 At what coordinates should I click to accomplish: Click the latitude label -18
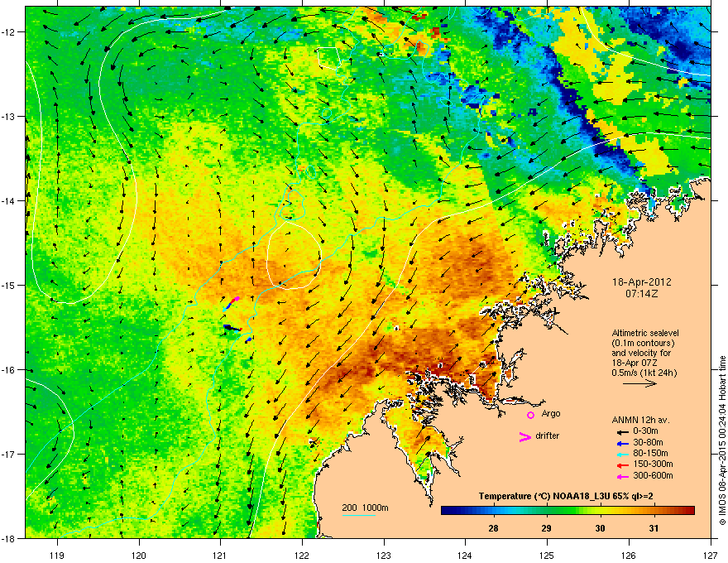[9, 538]
